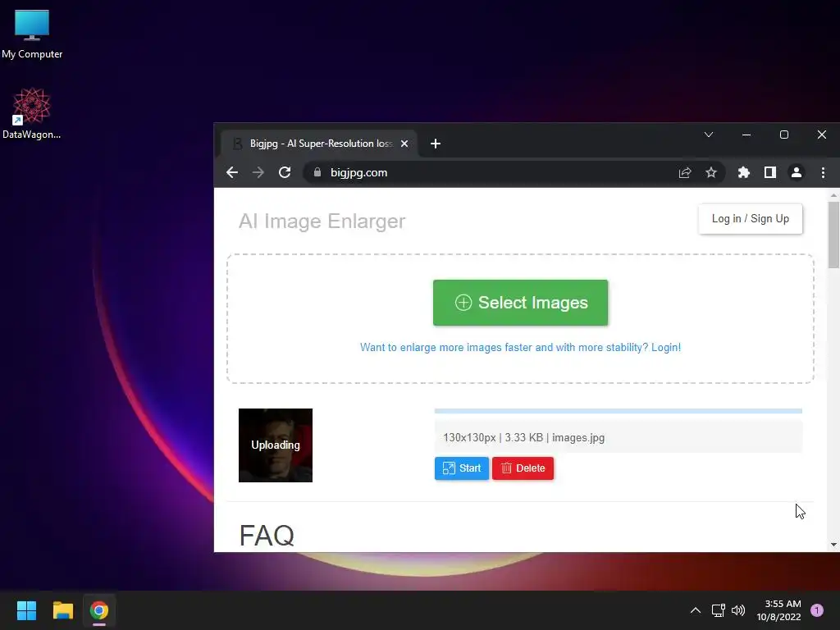Click the upload progress bar
This screenshot has height=630, width=840.
[619, 411]
